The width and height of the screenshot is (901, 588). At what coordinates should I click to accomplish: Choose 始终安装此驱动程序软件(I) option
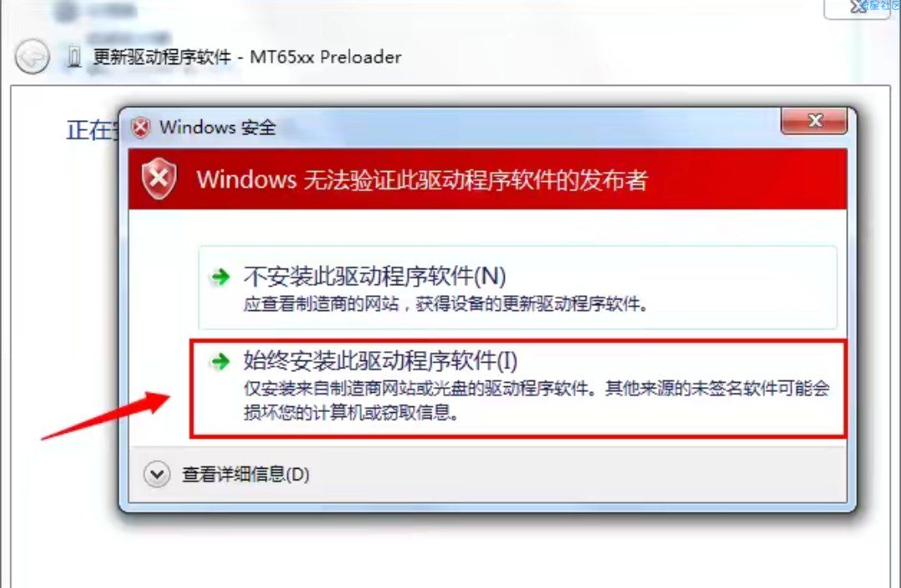click(x=517, y=389)
